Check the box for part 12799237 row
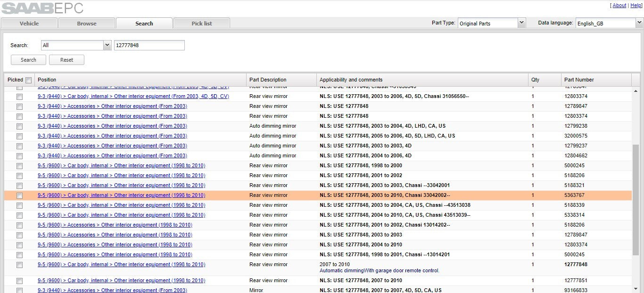 (19, 146)
